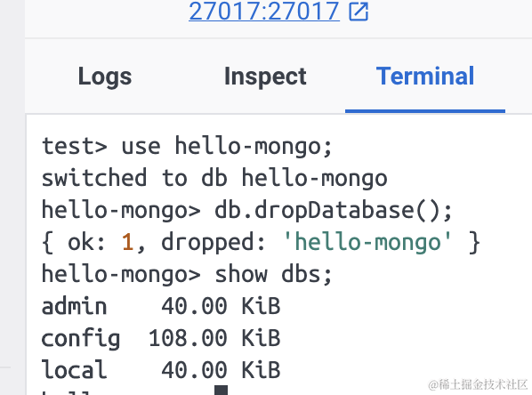The image size is (532, 395).
Task: Click the 'test>' prompt at top
Action: pyautogui.click(x=75, y=147)
